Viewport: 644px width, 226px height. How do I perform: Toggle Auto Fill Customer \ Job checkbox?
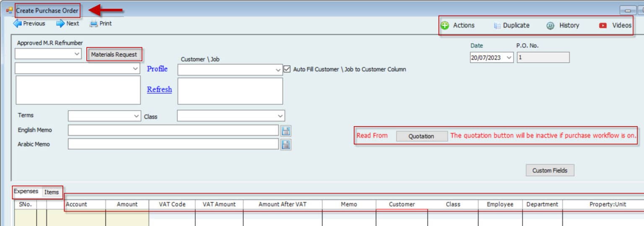287,69
